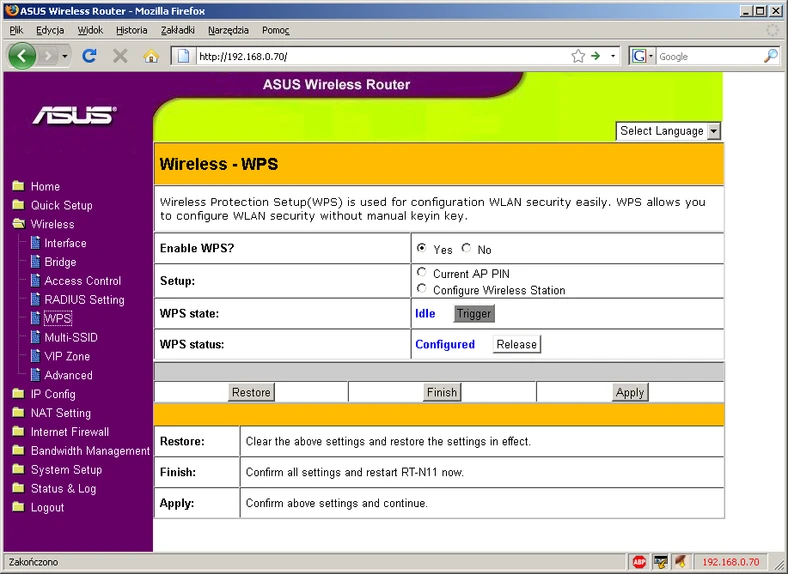Viewport: 788px width, 574px height.
Task: Click the Firefox back arrow button
Action: tap(22, 56)
